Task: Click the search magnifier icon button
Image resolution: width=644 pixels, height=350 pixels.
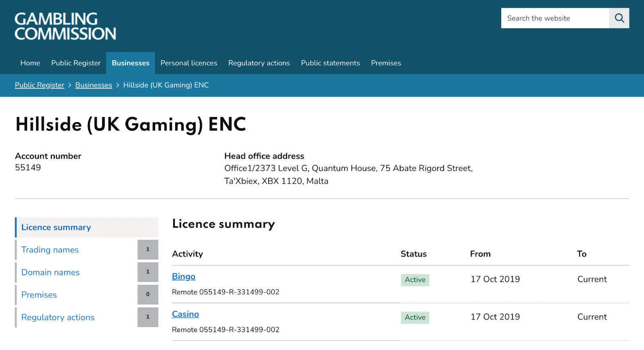Action: click(x=619, y=18)
